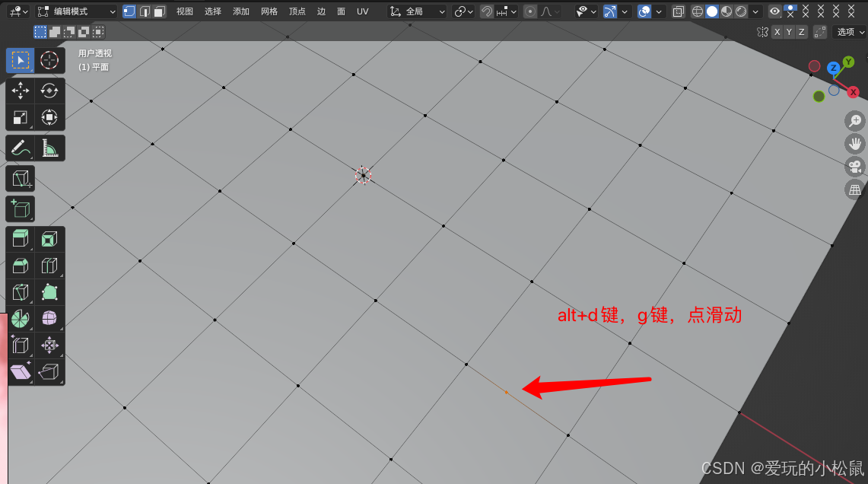The image size is (868, 484).
Task: Open the snapping options dropdown
Action: tap(507, 11)
